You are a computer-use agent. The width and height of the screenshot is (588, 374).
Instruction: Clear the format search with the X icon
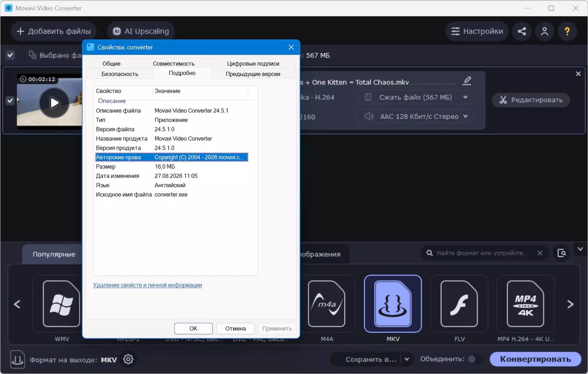pyautogui.click(x=540, y=253)
